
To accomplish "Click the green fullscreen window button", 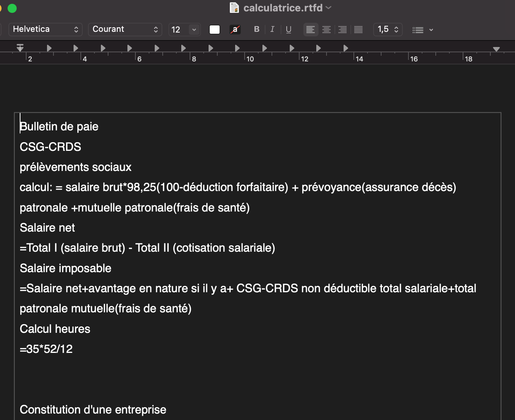I will pos(12,8).
